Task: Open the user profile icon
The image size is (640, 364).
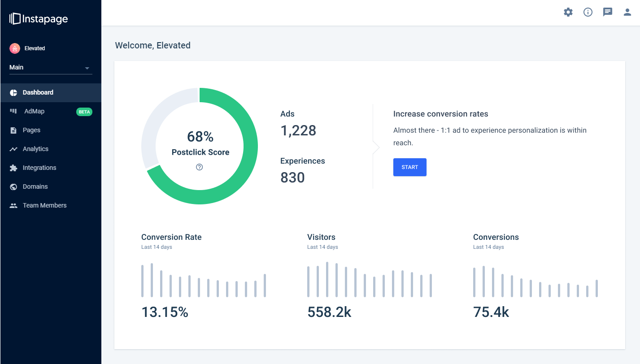Action: tap(627, 12)
